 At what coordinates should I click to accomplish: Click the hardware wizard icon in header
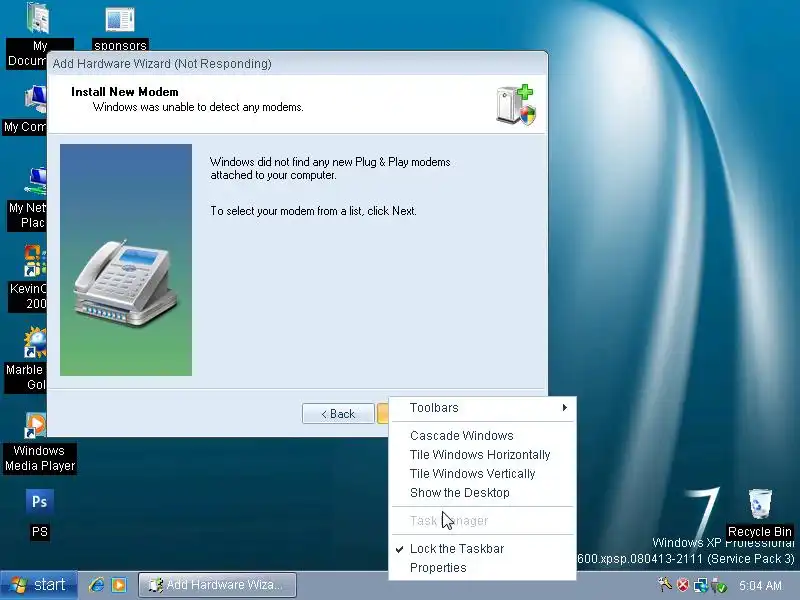516,105
